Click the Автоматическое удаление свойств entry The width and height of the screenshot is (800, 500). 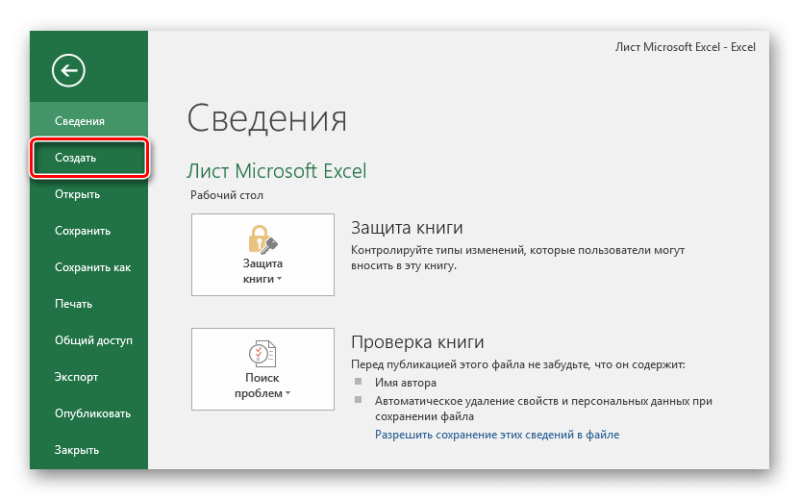[543, 409]
